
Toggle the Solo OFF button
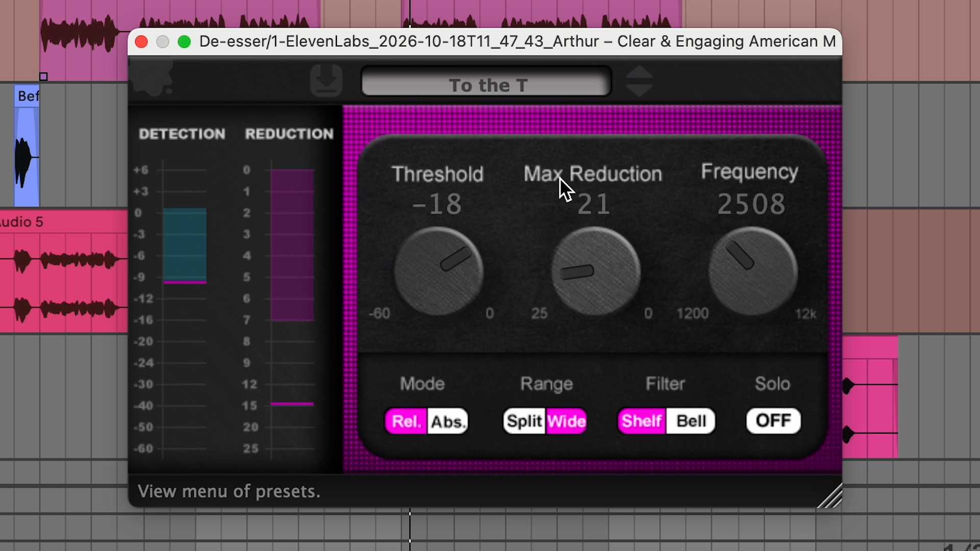(773, 421)
